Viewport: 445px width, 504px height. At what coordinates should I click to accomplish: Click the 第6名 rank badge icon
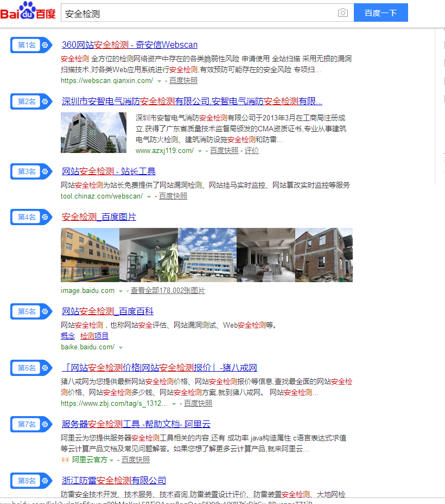click(31, 368)
